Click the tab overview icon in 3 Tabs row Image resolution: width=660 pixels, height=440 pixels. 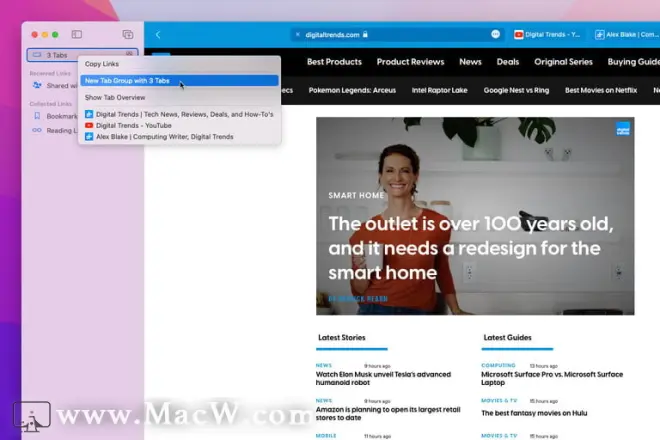[x=129, y=54]
